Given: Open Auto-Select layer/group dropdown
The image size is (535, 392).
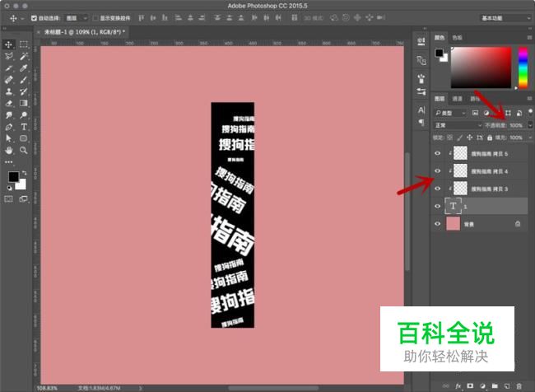Looking at the screenshot, I should 77,18.
